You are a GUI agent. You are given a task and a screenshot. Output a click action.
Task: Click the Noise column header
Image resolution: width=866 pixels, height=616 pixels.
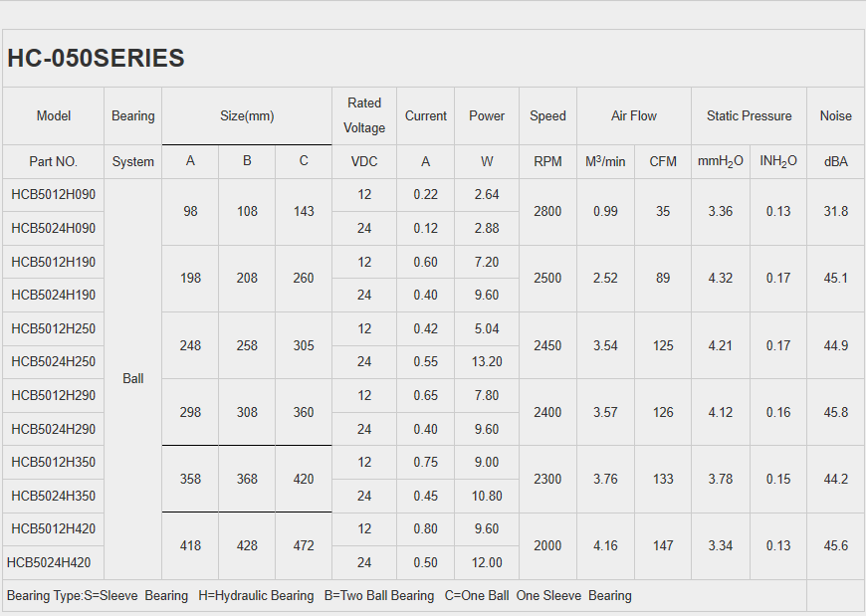pyautogui.click(x=835, y=115)
